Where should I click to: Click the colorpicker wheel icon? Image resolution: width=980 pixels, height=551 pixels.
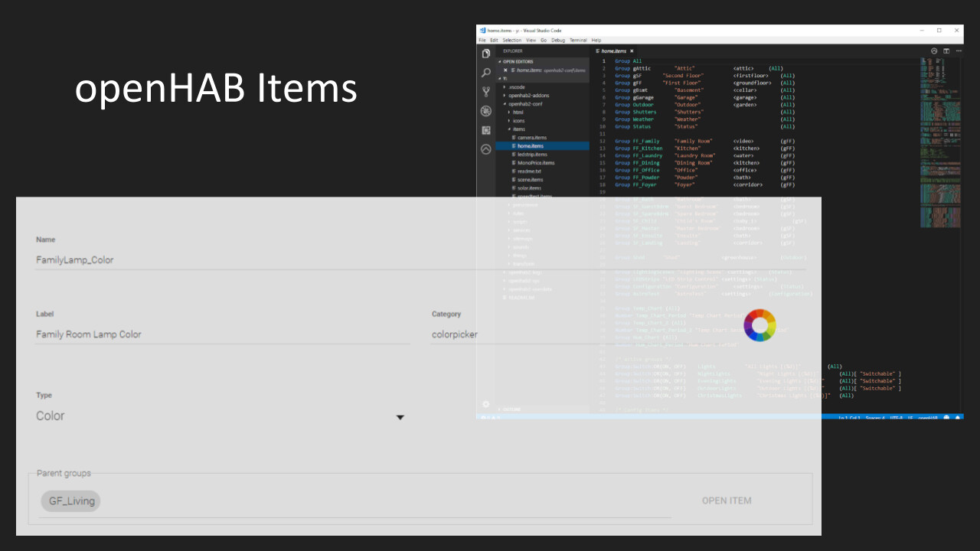tap(759, 325)
